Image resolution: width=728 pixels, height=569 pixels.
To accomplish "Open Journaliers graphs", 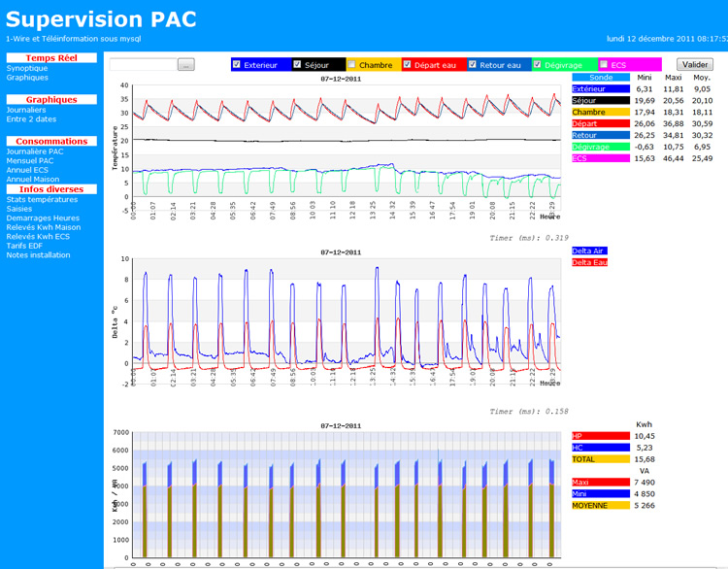I will click(28, 110).
